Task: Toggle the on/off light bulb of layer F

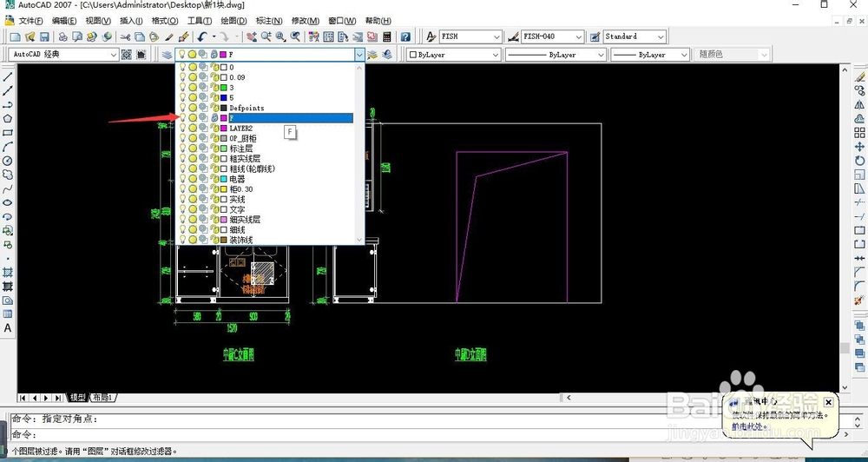Action: click(182, 118)
